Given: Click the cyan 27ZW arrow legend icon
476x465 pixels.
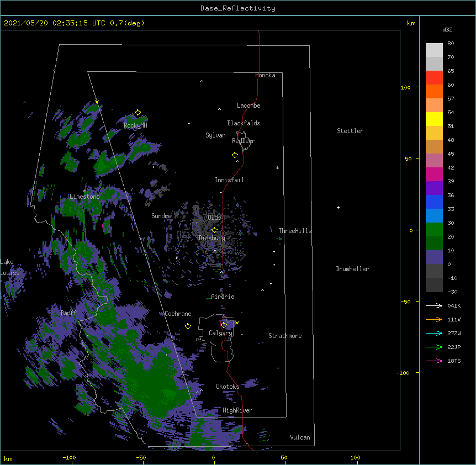Looking at the screenshot, I should point(434,333).
